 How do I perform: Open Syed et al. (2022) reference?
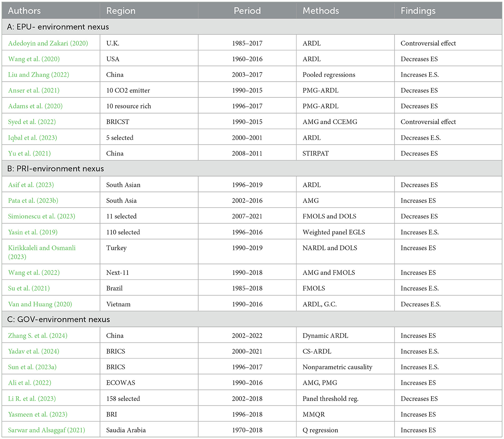[32, 122]
